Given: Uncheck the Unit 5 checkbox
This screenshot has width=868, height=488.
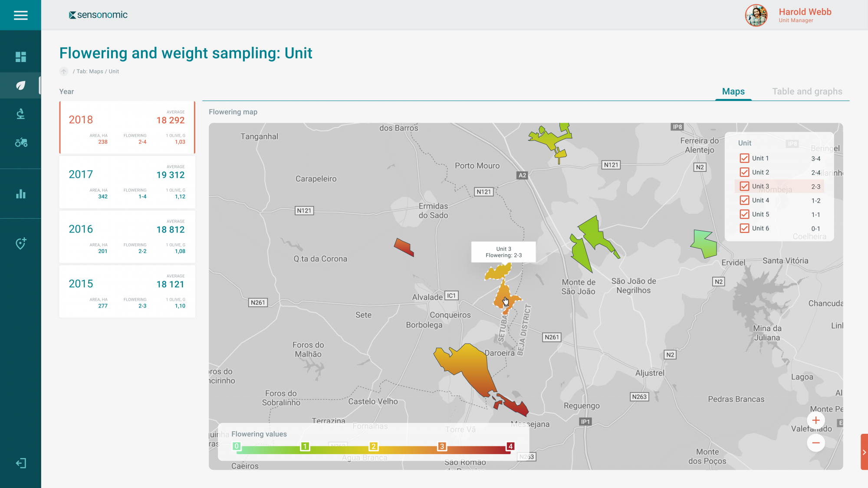Looking at the screenshot, I should pos(745,214).
